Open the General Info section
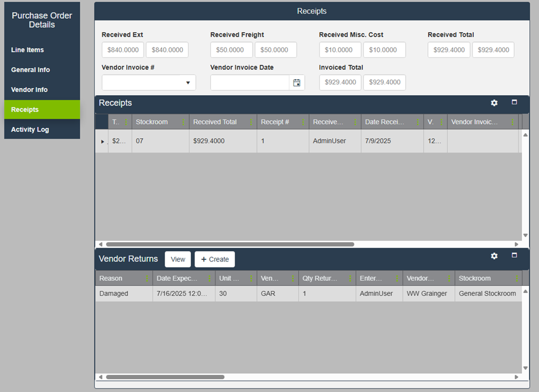Image resolution: width=539 pixels, height=392 pixels. 30,70
